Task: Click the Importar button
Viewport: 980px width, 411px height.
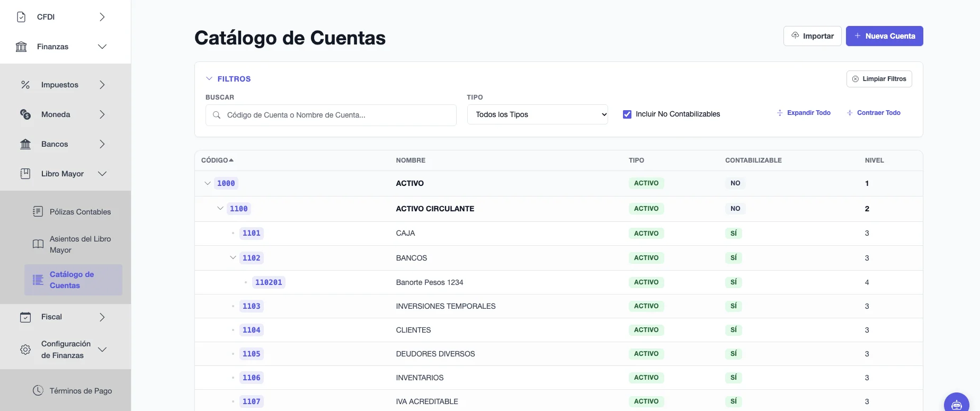Action: click(x=813, y=36)
